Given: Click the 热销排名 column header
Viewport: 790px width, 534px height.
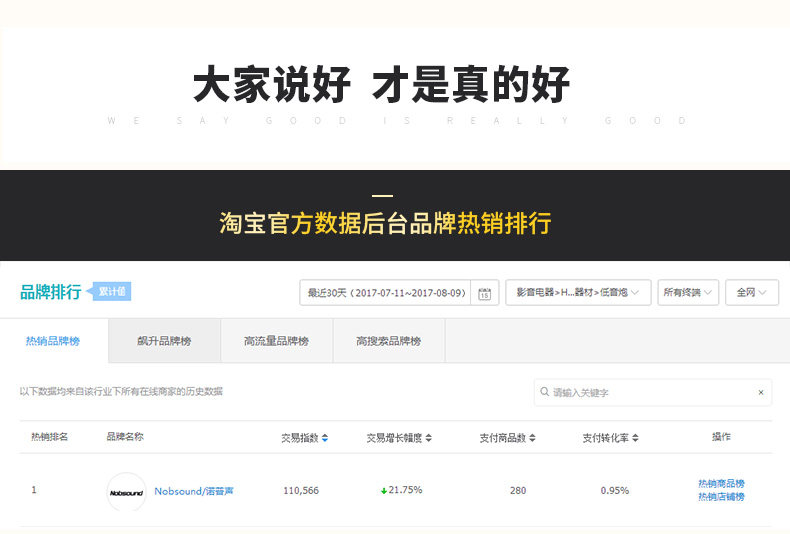Looking at the screenshot, I should pyautogui.click(x=49, y=437).
